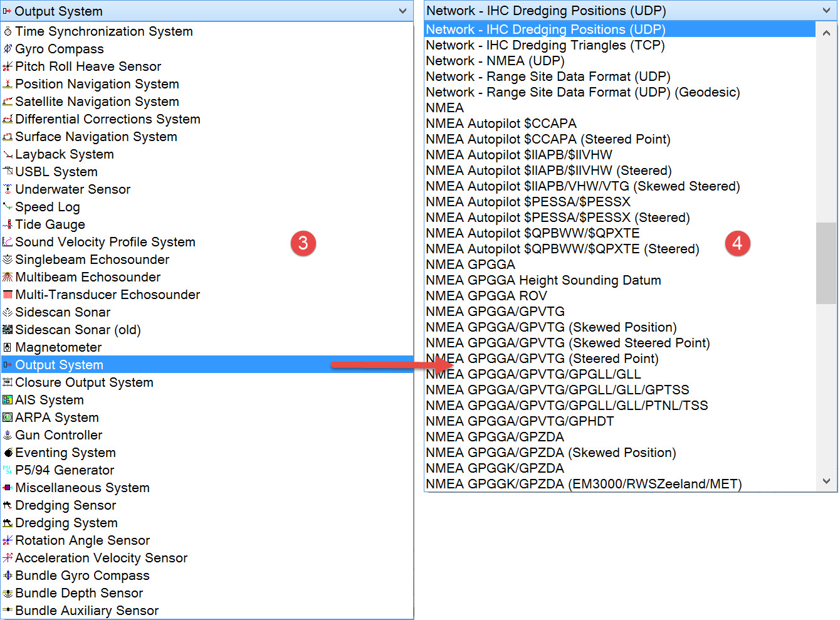
Task: Pick Bundle Auxiliary Sensor from the list
Action: [x=207, y=611]
